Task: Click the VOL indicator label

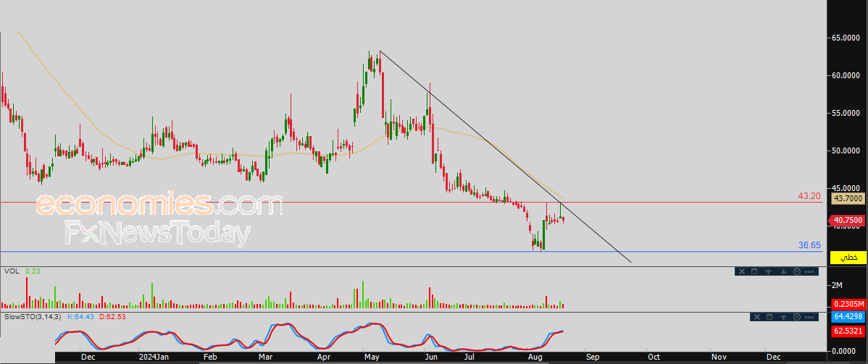Action: point(11,271)
